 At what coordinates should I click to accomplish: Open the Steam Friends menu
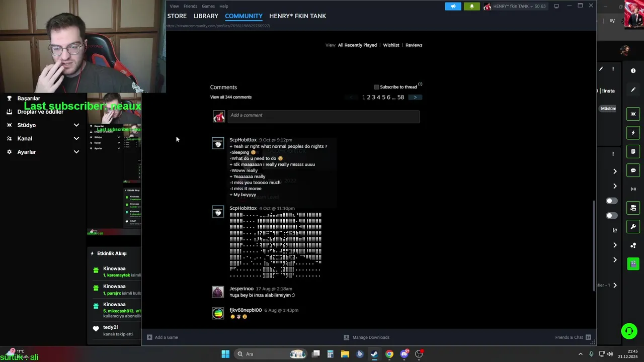[190, 6]
